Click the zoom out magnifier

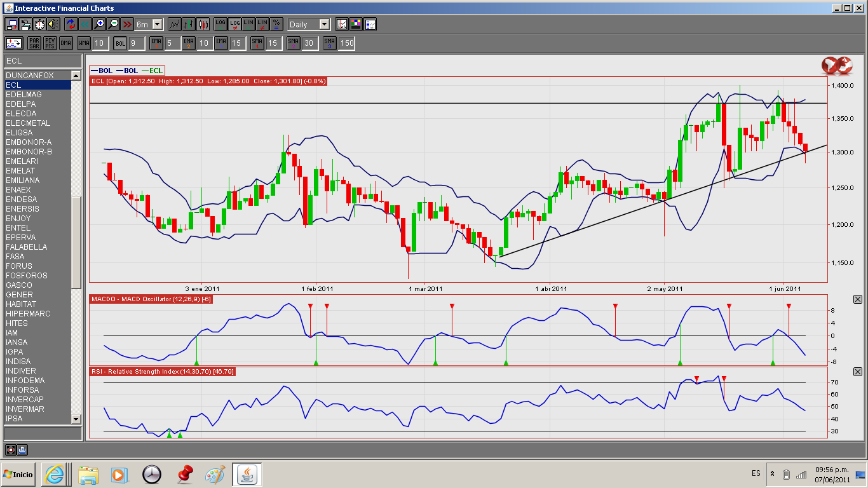(x=113, y=24)
